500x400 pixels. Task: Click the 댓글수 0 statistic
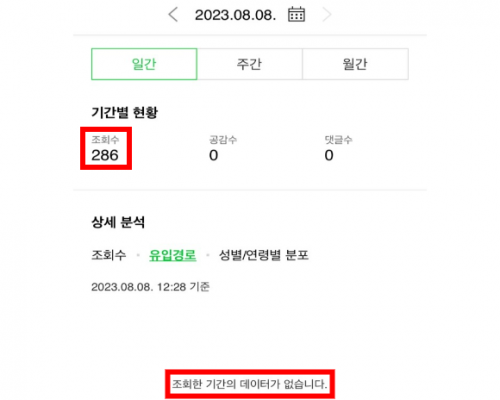pos(338,149)
